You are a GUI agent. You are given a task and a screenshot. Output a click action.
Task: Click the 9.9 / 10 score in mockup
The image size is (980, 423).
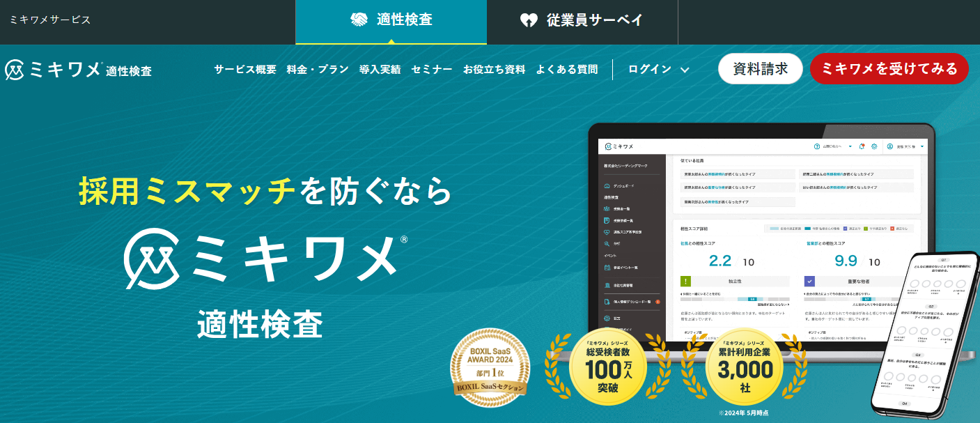(x=857, y=261)
